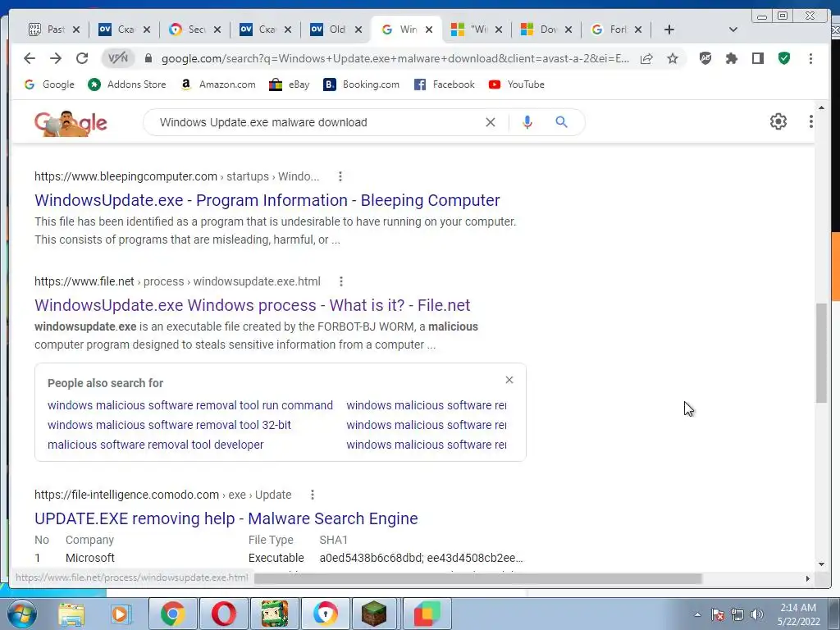Open Google Chrome from taskbar

172,614
